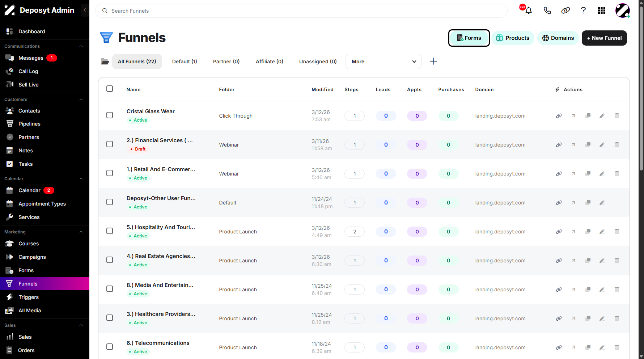Edit the Deposyt-Other User Funnel
Image resolution: width=644 pixels, height=359 pixels.
[602, 203]
